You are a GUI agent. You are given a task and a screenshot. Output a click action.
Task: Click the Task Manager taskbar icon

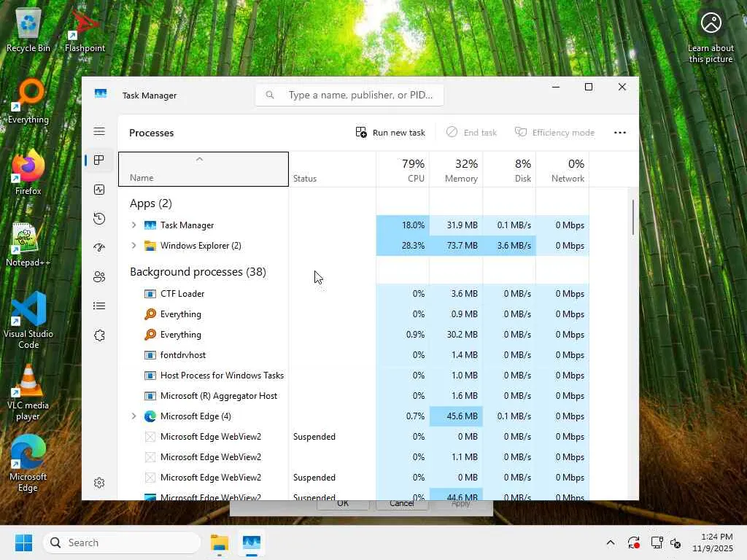tap(252, 542)
